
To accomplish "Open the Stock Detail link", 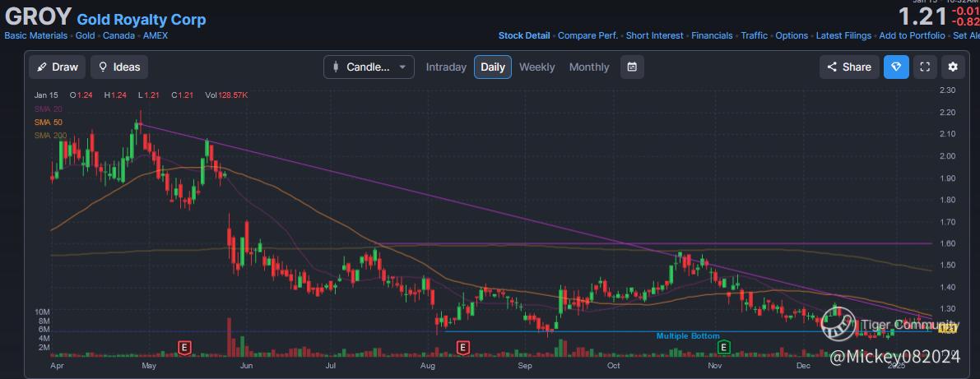I will click(524, 35).
